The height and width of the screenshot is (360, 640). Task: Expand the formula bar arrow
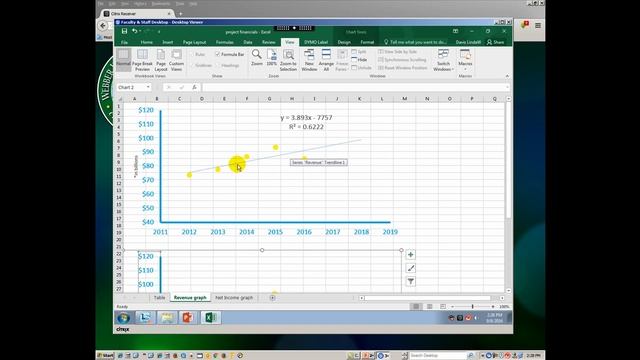507,87
